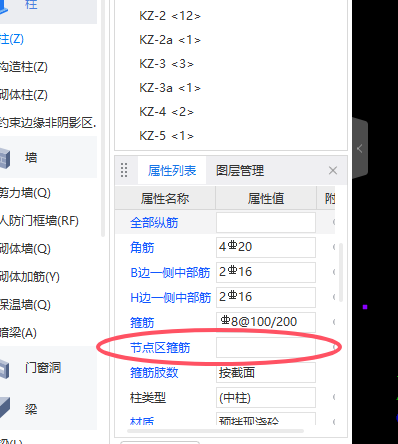Click the 门窗洞 category icon

coord(5,368)
